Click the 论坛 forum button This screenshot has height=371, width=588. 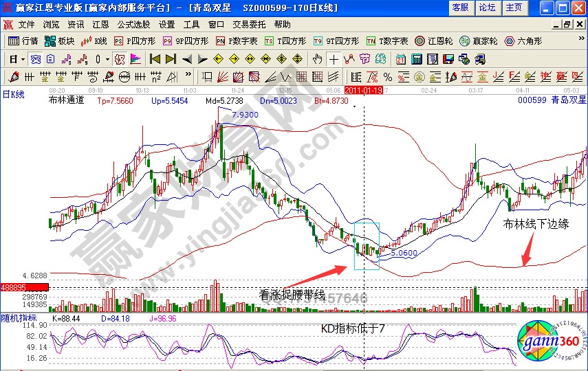click(487, 8)
